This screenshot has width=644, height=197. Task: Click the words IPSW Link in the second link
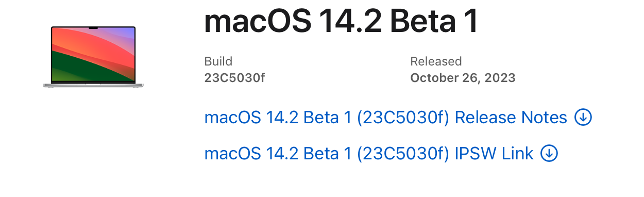point(494,153)
